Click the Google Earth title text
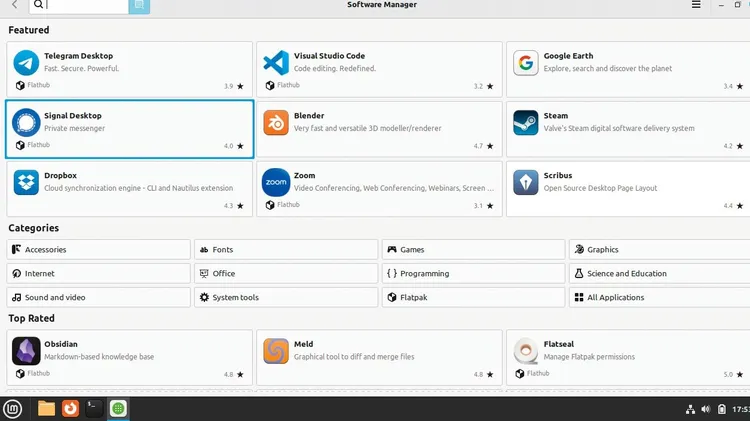The image size is (750, 421). click(x=568, y=56)
